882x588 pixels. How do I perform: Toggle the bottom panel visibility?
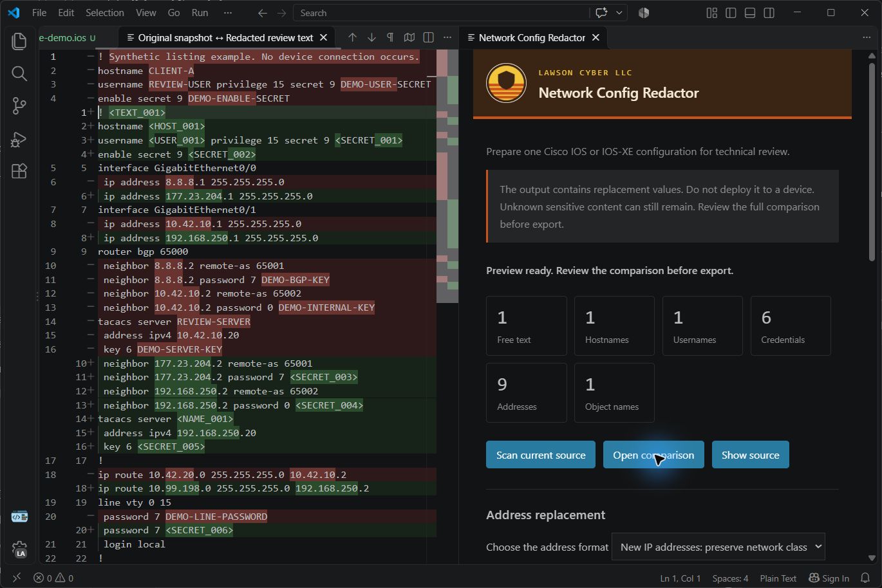click(749, 13)
